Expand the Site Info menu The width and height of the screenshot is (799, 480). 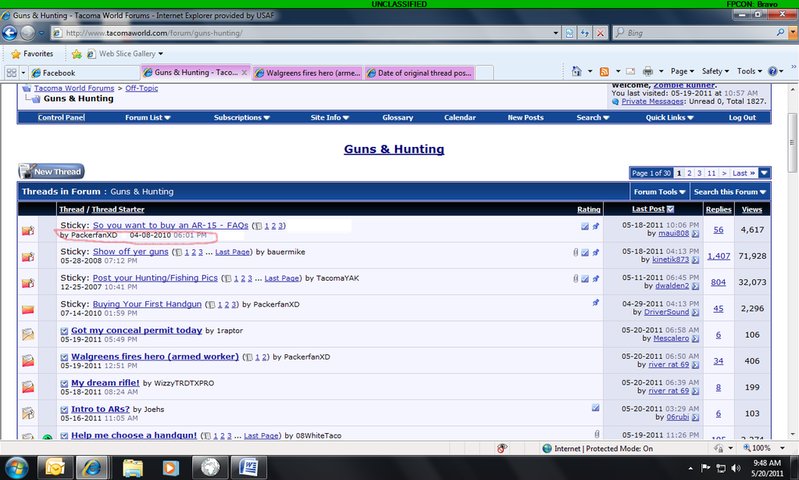[330, 118]
